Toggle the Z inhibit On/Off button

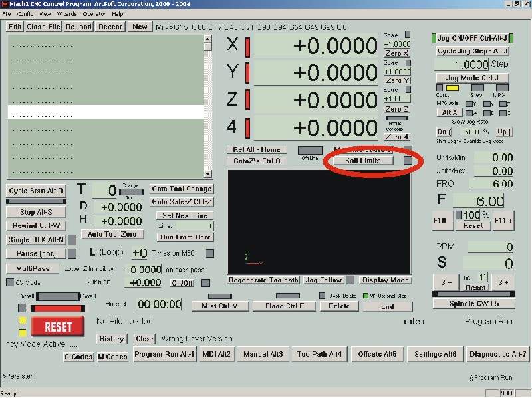point(182,282)
